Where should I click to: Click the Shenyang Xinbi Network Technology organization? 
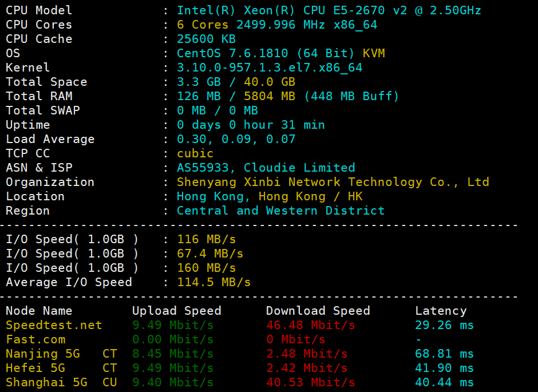point(333,182)
